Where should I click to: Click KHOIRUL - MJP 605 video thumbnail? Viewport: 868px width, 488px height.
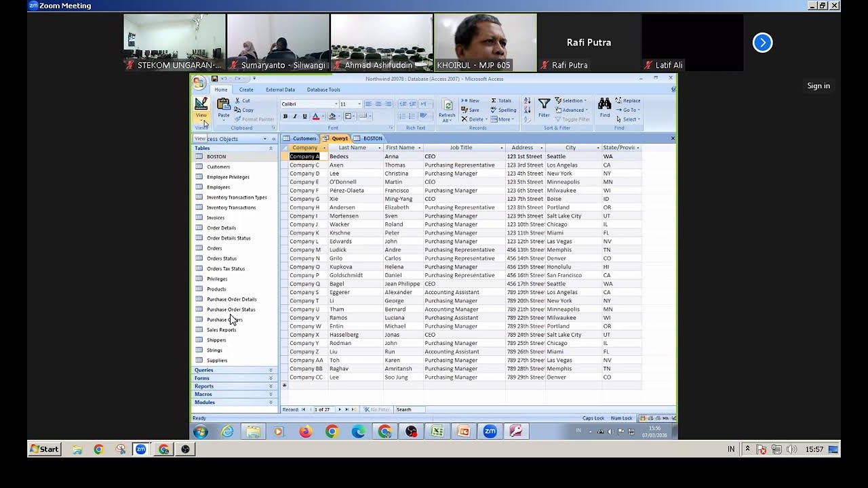pos(485,42)
